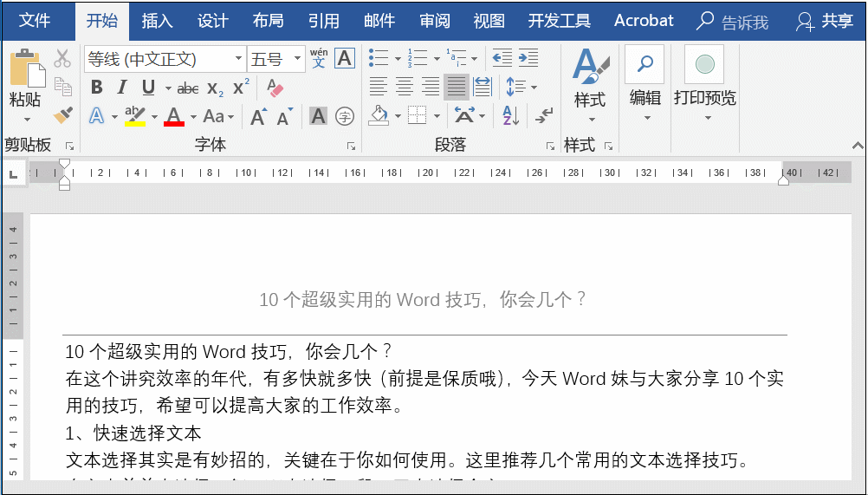Open the phonetic guide (wén) tool
868x495 pixels.
(318, 57)
